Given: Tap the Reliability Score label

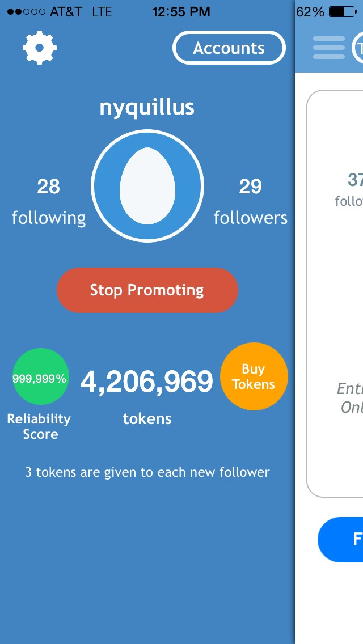Looking at the screenshot, I should [x=39, y=426].
